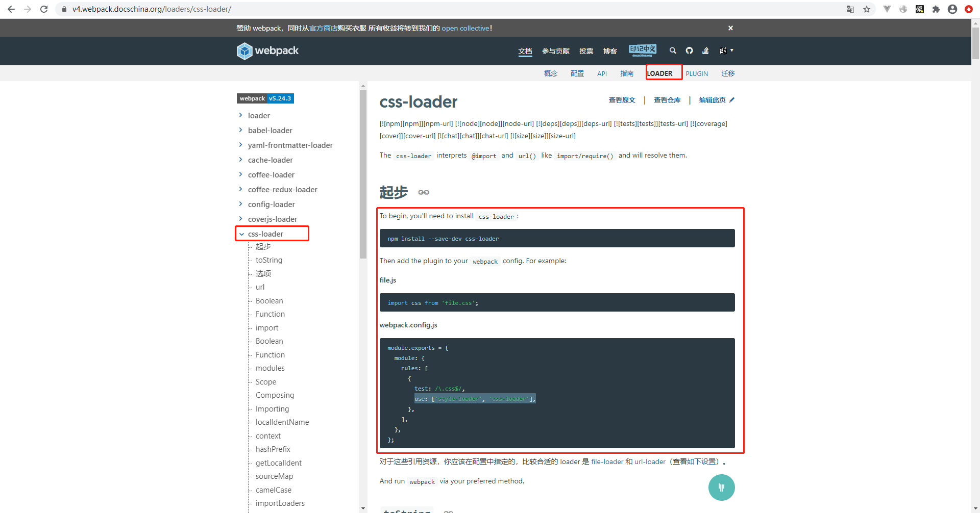The height and width of the screenshot is (513, 980).
Task: Open the file-loader link
Action: point(607,461)
